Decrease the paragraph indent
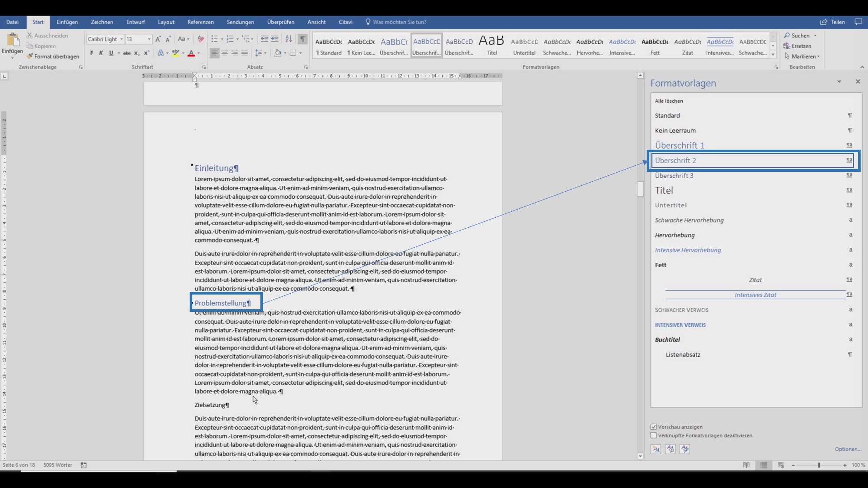The height and width of the screenshot is (488, 868). (x=264, y=39)
